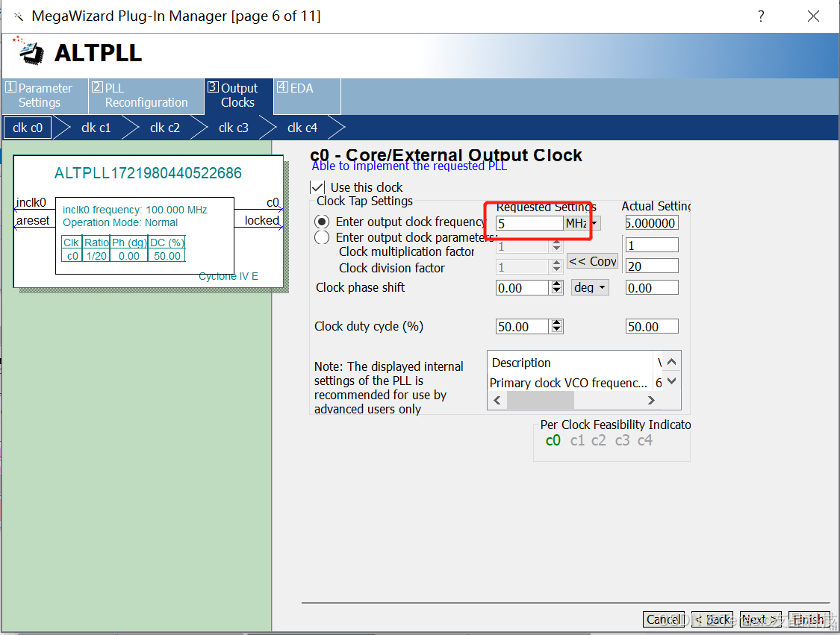Screen dimensions: 840x635
Task: Increase the clock phase shift value
Action: point(556,284)
